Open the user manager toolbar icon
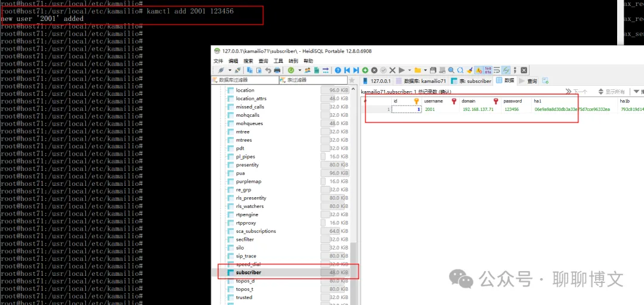644x305 pixels. point(308,70)
